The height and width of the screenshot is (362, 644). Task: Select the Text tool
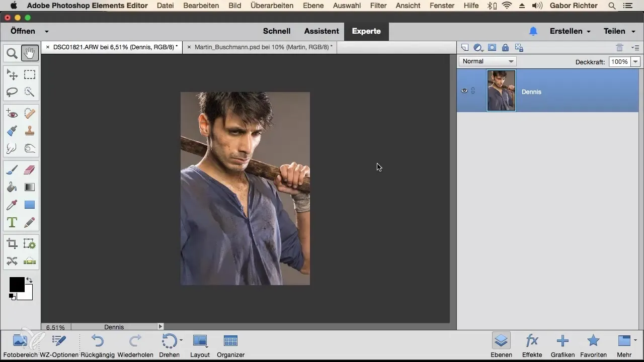[12, 222]
